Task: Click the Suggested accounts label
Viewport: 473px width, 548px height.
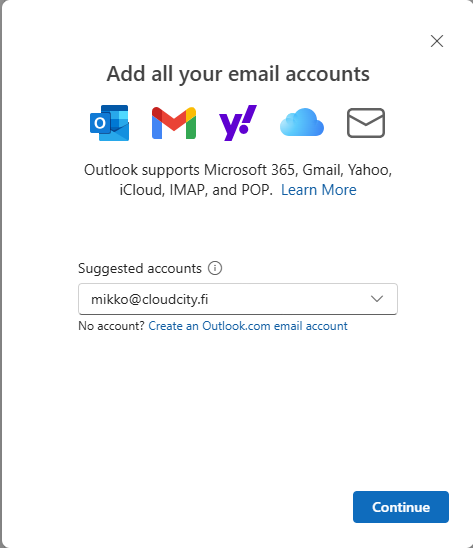Action: (140, 268)
